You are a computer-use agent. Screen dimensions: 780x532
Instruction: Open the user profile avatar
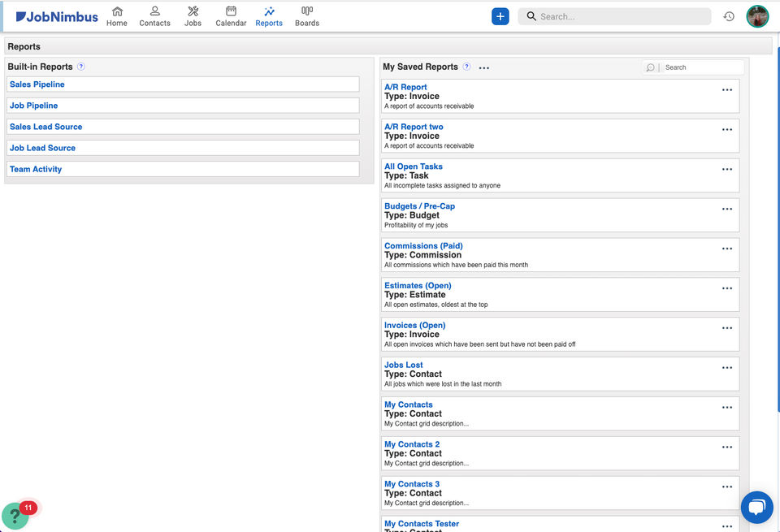tap(757, 16)
